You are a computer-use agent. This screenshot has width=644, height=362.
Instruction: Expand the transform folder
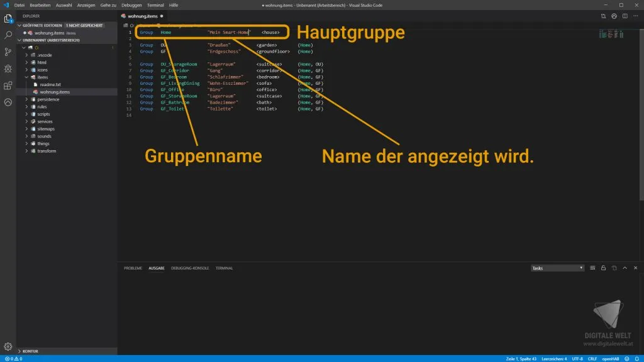coord(47,151)
